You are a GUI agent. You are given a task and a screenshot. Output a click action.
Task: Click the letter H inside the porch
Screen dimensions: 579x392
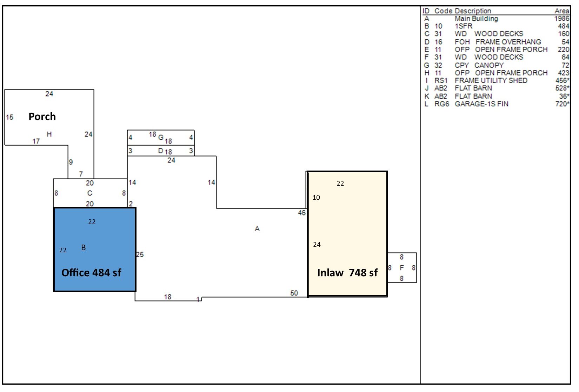click(49, 134)
